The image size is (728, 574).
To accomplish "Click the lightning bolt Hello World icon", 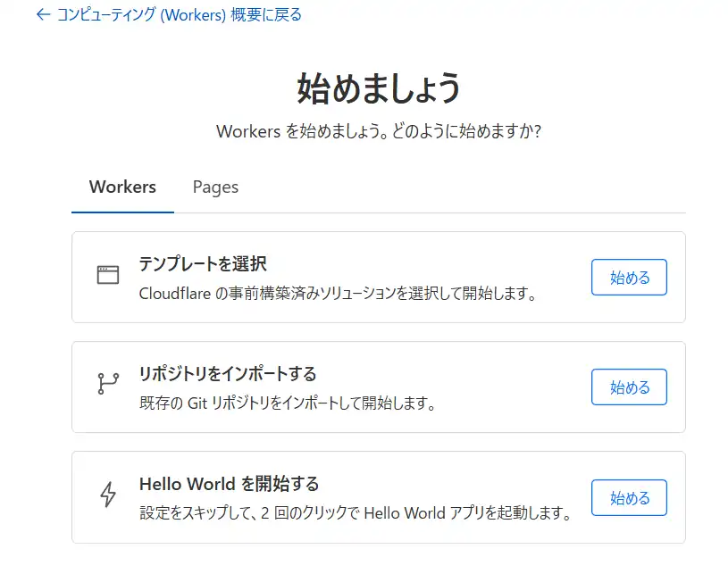I will point(108,495).
